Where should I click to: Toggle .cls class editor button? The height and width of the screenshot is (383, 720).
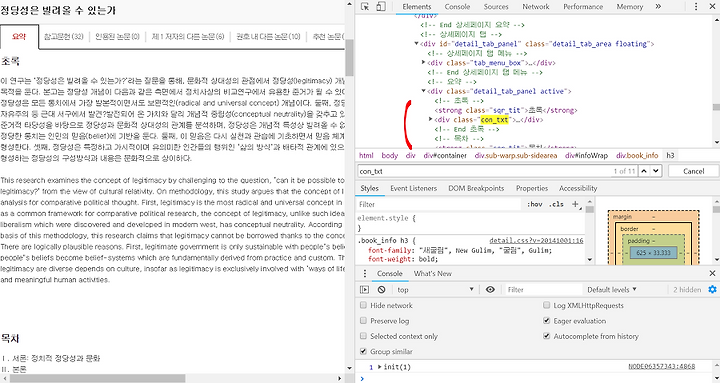pos(556,204)
